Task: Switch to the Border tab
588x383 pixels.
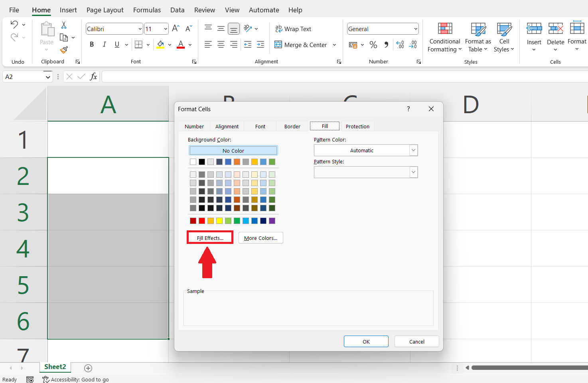Action: click(292, 126)
